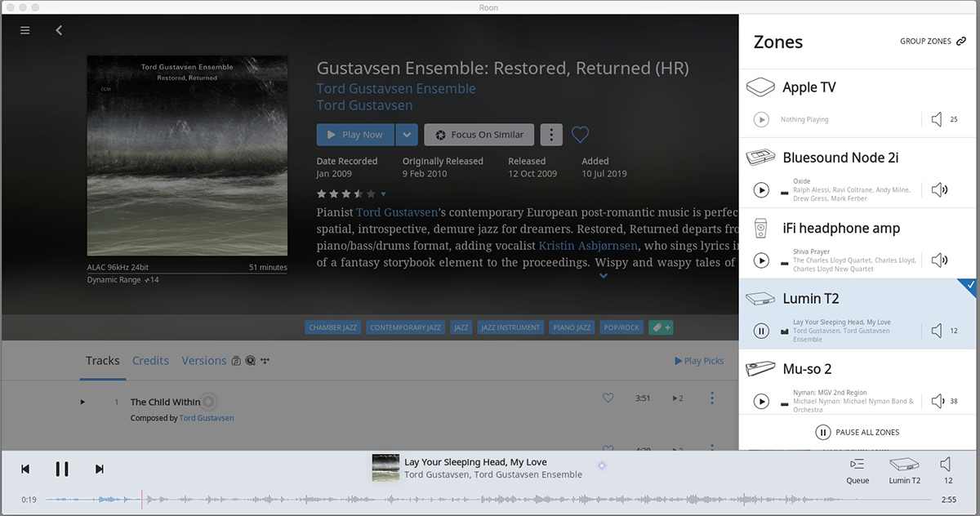Click Play Picks

pos(699,361)
